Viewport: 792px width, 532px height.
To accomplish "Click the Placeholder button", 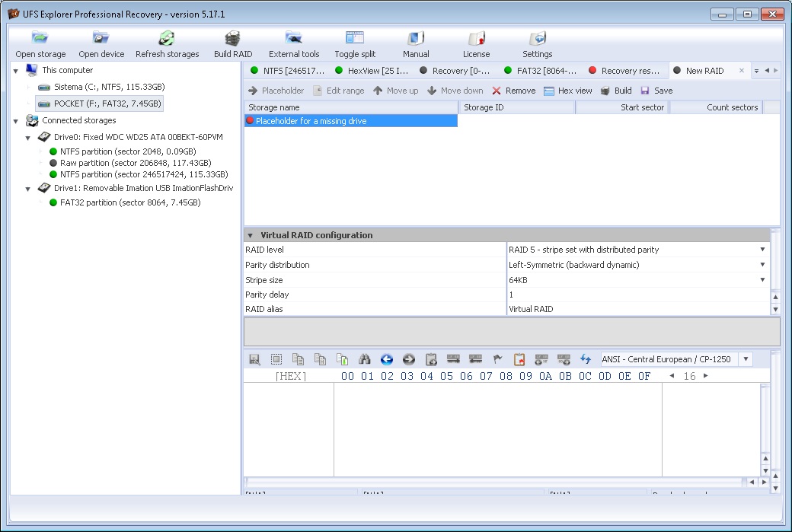I will 276,91.
